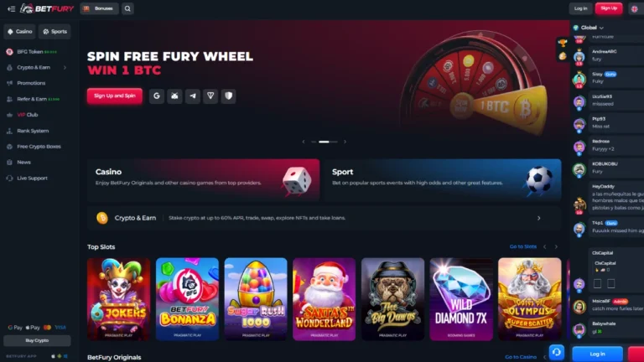The image size is (644, 362).
Task: Show next Top Slots with right arrow
Action: click(556, 246)
